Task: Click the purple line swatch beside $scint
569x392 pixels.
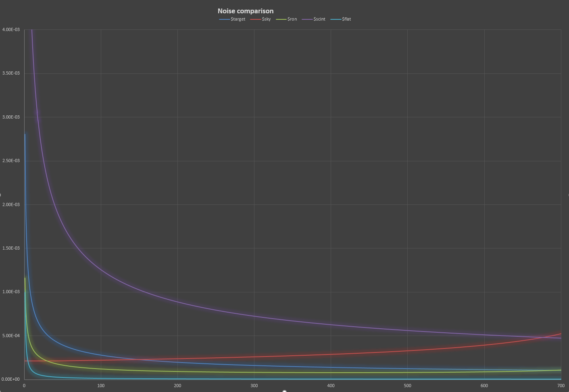Action: tap(307, 19)
